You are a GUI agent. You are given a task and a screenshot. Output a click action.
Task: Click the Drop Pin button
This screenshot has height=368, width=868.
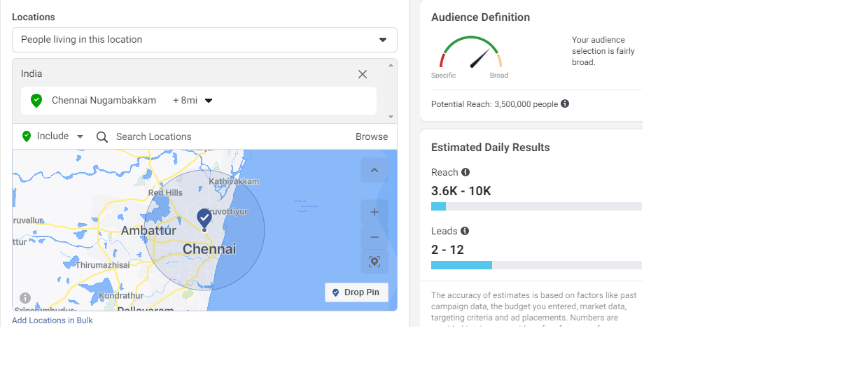356,292
